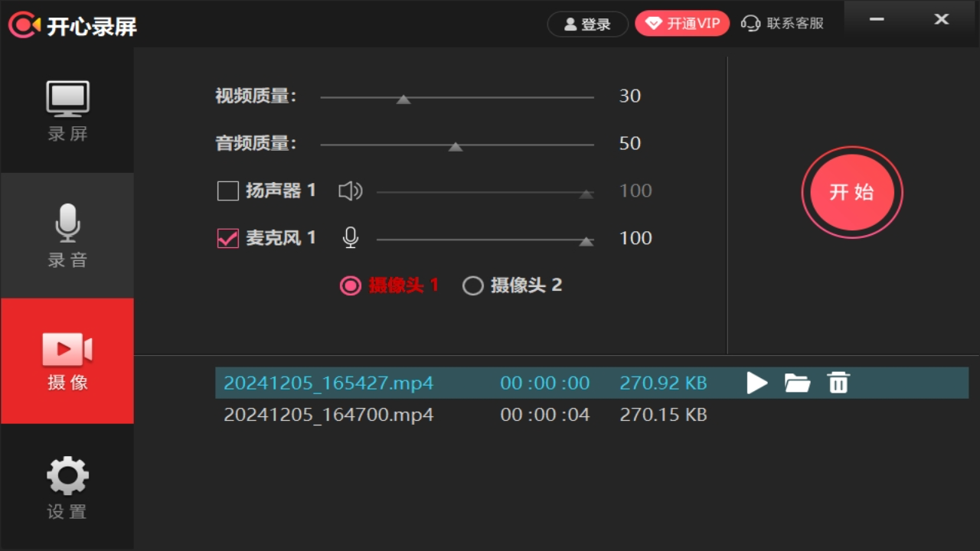The image size is (980, 551).
Task: Enable the 扬声器 1 speaker checkbox
Action: [227, 191]
